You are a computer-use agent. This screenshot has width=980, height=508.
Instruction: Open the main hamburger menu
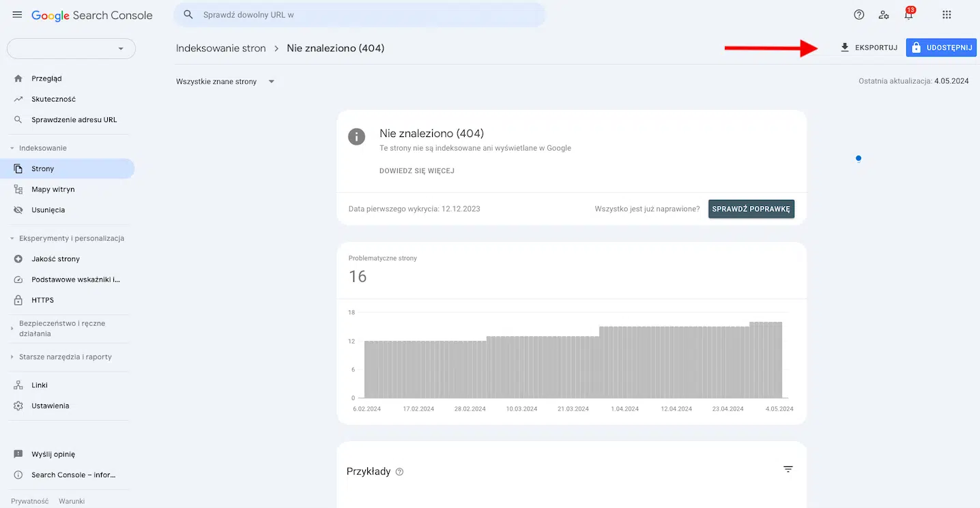(x=17, y=15)
